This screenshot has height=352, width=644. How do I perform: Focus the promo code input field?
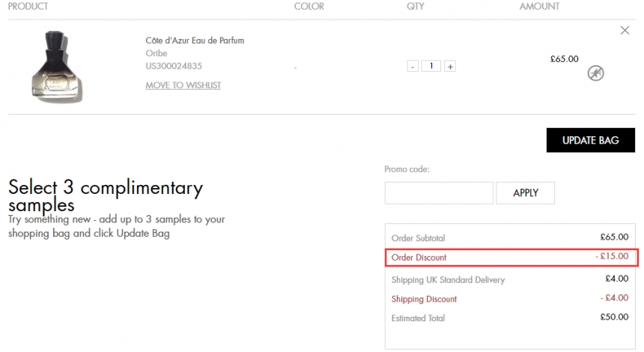pos(439,193)
